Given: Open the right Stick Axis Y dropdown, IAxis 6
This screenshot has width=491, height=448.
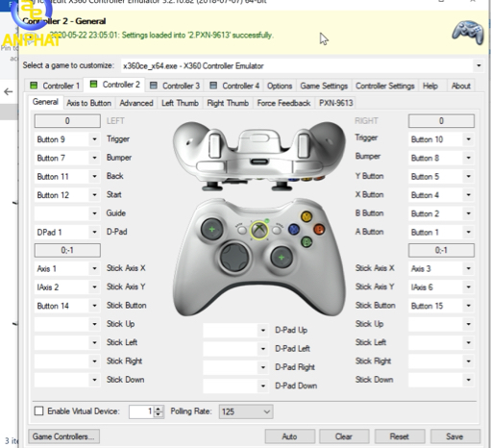Looking at the screenshot, I should coord(468,287).
